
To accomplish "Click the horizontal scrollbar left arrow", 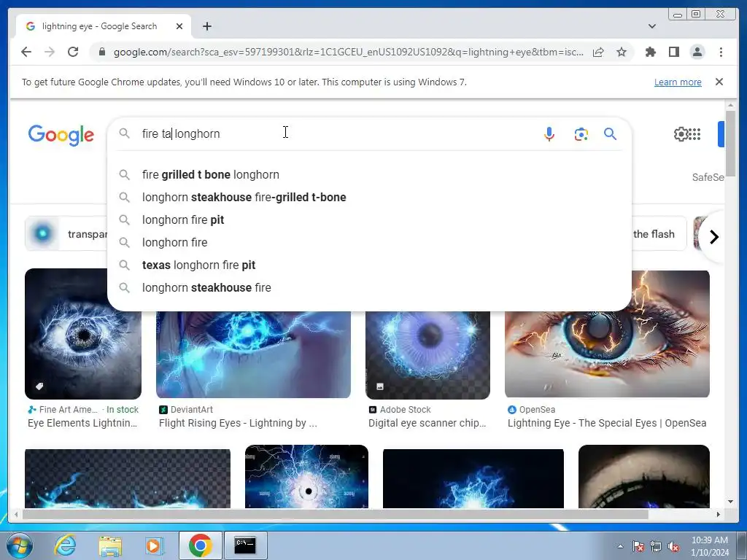I will coord(17,514).
